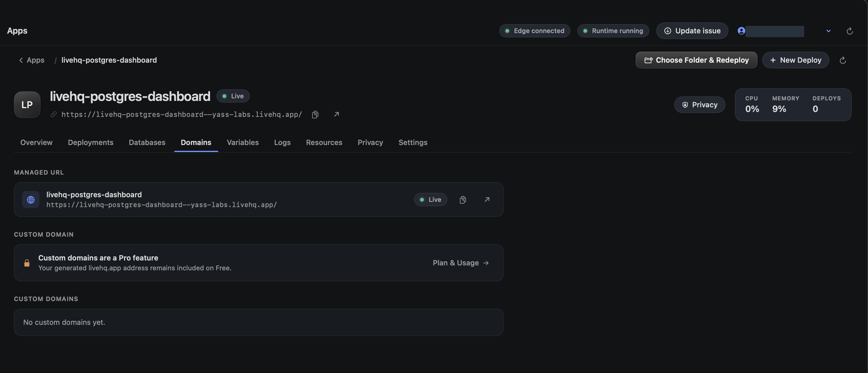
Task: Click the user account avatar icon
Action: pyautogui.click(x=741, y=31)
